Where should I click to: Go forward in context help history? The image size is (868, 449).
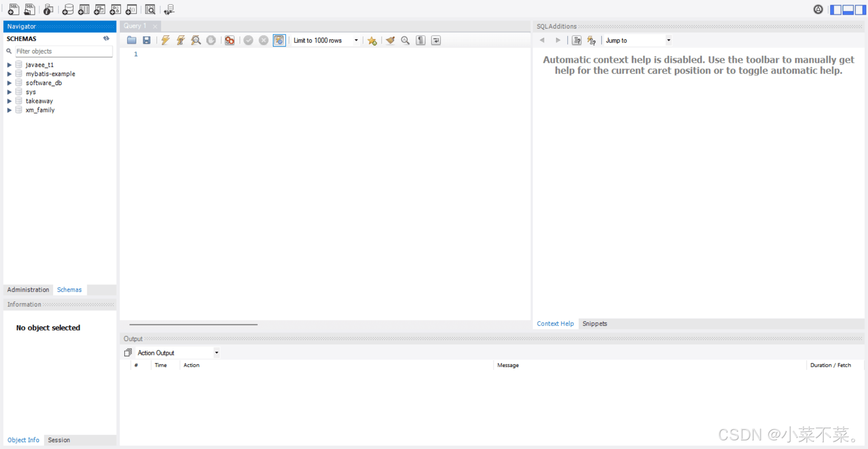(558, 40)
